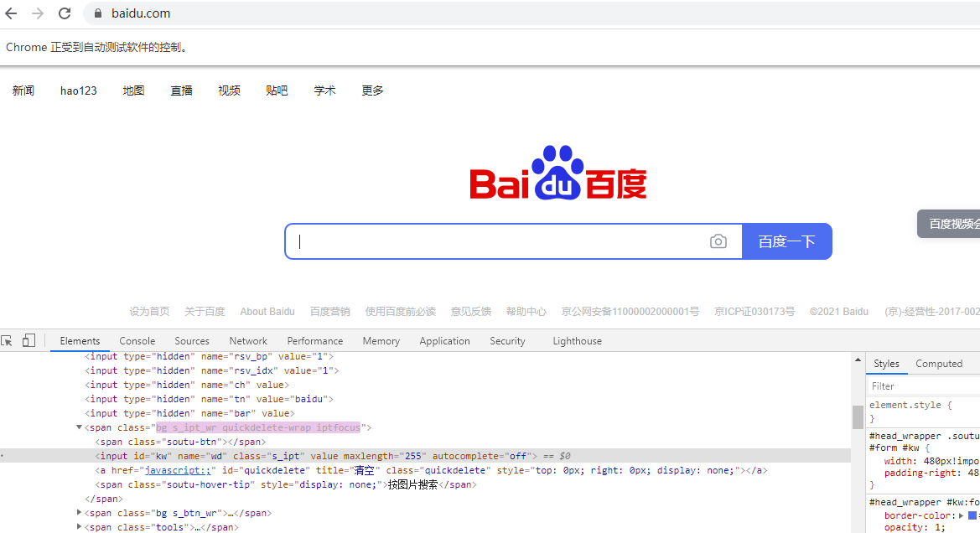
Task: Open the 直播 link
Action: pyautogui.click(x=181, y=91)
